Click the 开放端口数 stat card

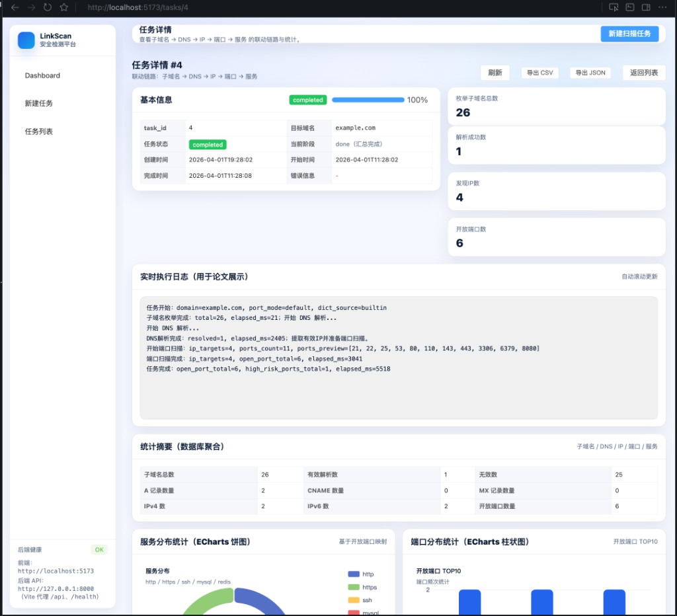[557, 237]
